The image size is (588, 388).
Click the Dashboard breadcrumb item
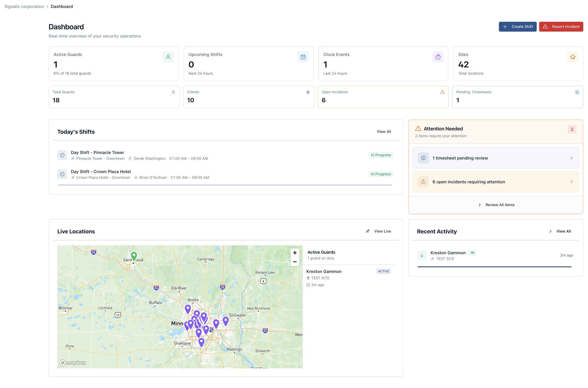pos(62,6)
